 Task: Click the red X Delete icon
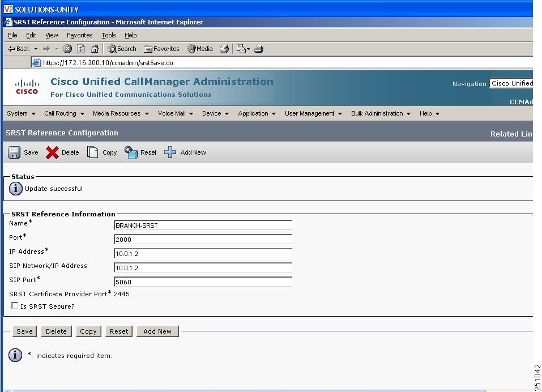coord(52,152)
